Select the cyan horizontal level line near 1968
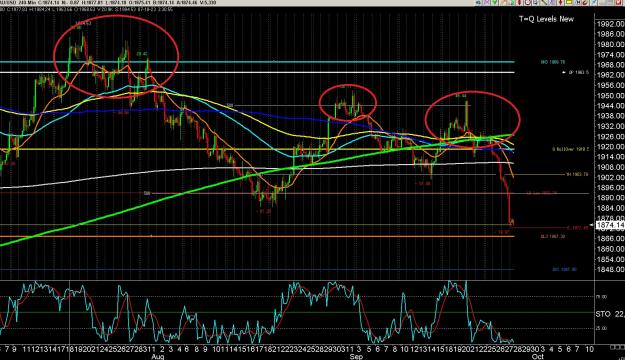 pos(257,62)
